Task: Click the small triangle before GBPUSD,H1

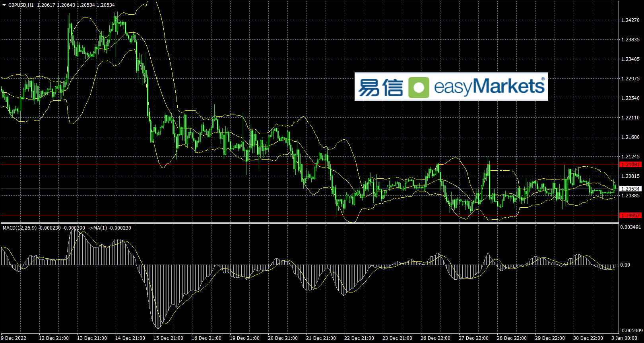Action: [4, 5]
